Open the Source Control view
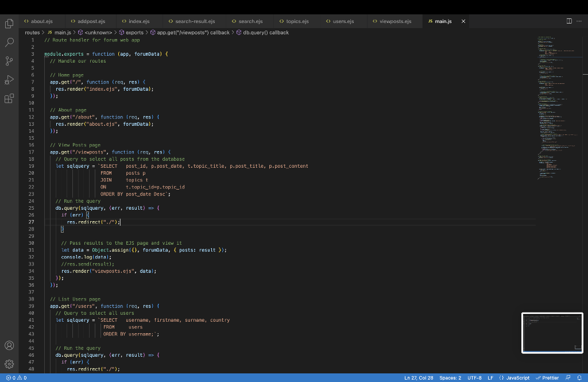Image resolution: width=588 pixels, height=382 pixels. point(9,61)
